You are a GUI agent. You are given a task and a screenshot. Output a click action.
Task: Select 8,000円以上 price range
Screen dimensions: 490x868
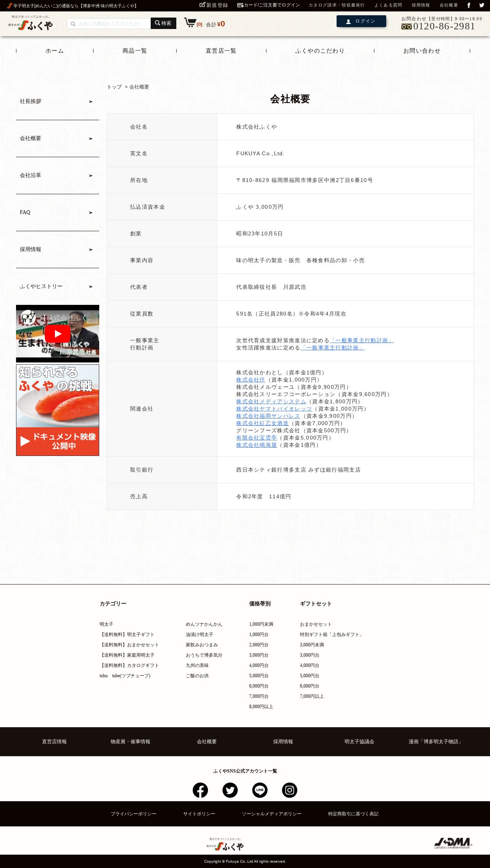[261, 707]
